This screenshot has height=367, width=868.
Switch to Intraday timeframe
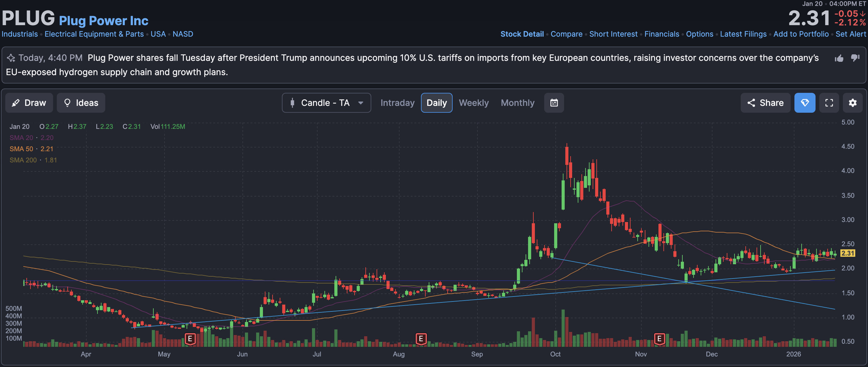(x=397, y=103)
